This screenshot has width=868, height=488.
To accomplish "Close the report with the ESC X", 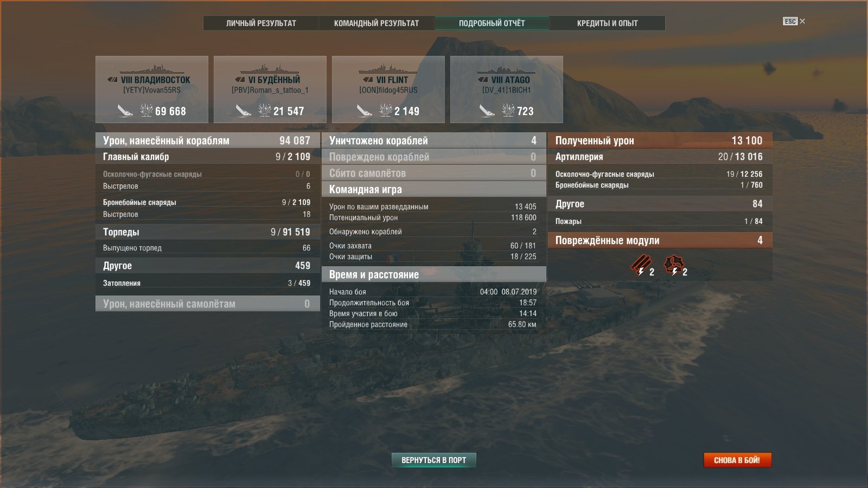I will click(x=794, y=21).
